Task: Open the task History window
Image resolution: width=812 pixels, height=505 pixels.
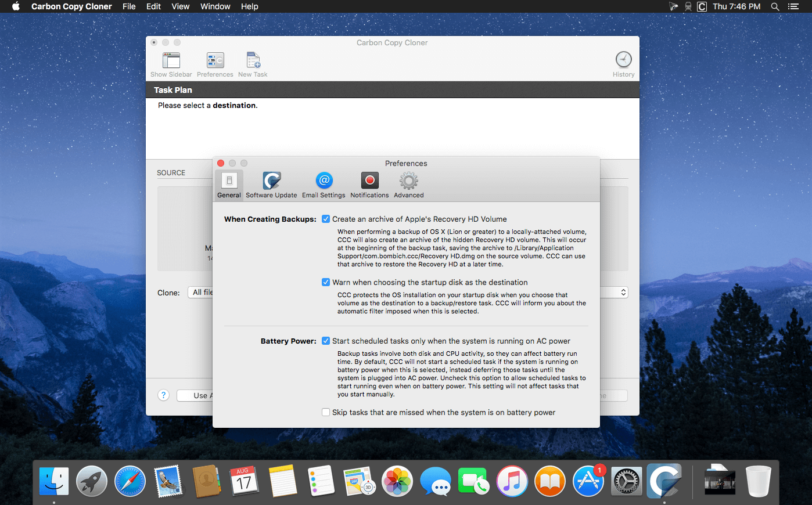Action: pos(623,64)
